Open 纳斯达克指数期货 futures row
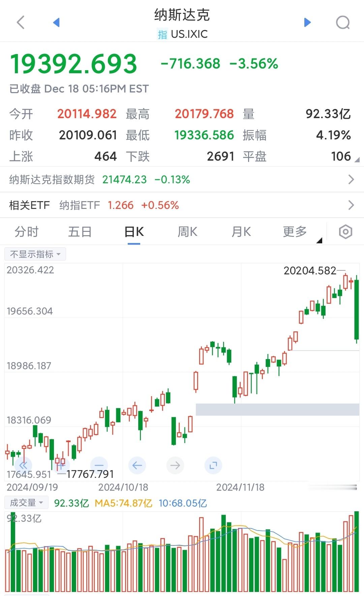This screenshot has width=364, height=596. pos(182,180)
